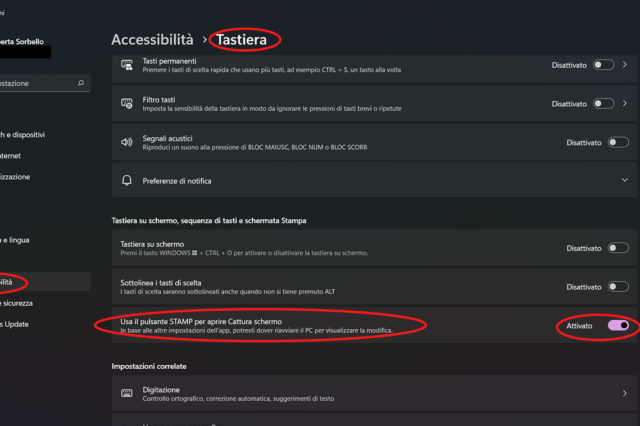Viewport: 640px width, 426px height.
Task: Expand Preferenze di notifica section
Action: tap(625, 181)
